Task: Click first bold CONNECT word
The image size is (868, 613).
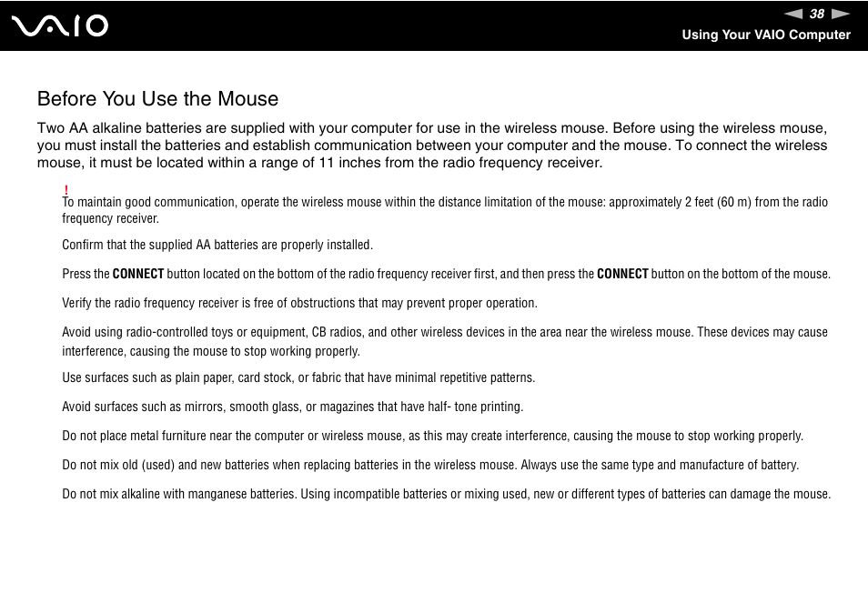Action: point(138,274)
